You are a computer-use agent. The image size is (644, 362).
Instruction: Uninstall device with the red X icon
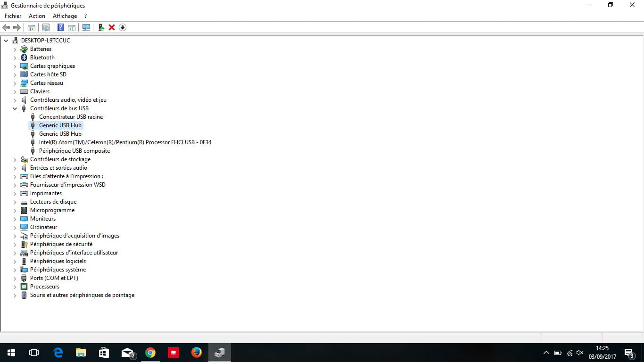112,27
